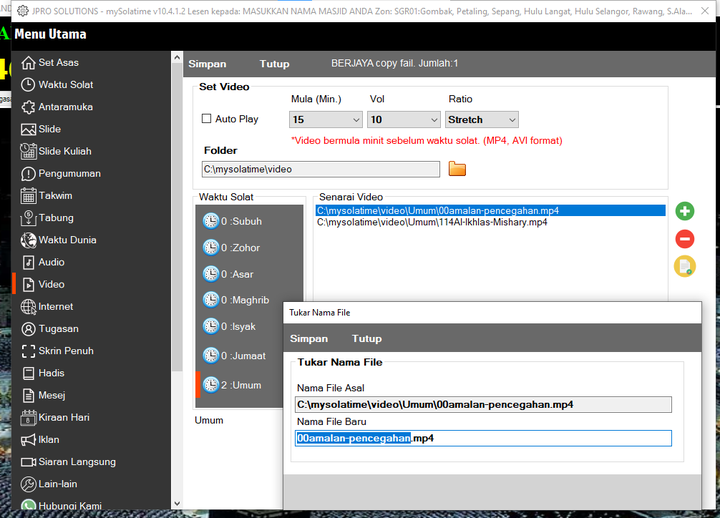Viewport: 720px width, 518px height.
Task: Open Tugasan person icon
Action: (x=28, y=329)
